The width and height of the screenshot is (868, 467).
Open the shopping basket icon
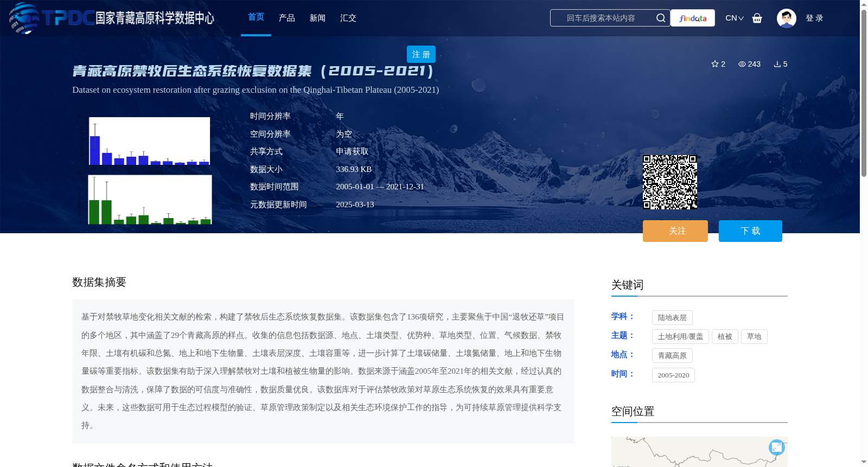[x=757, y=18]
